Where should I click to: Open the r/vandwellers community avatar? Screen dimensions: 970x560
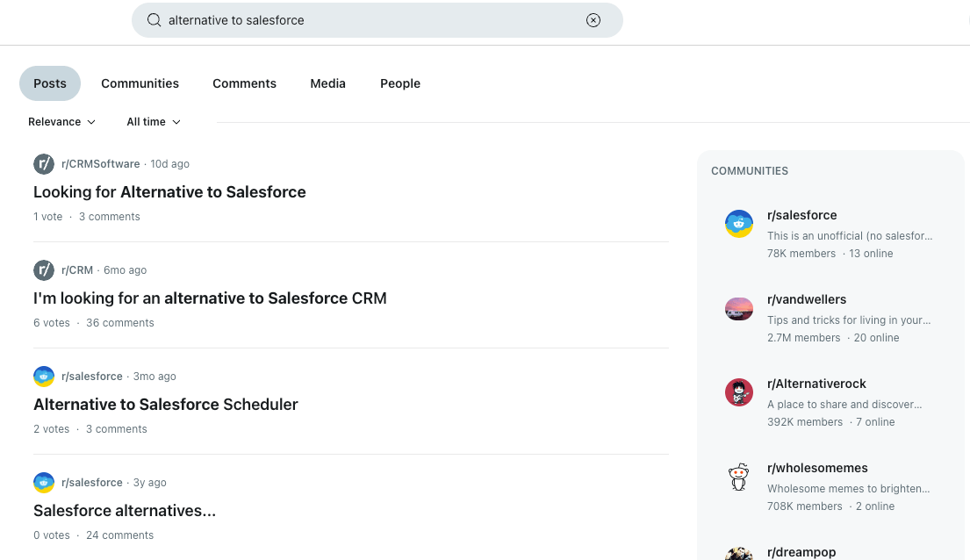point(738,308)
